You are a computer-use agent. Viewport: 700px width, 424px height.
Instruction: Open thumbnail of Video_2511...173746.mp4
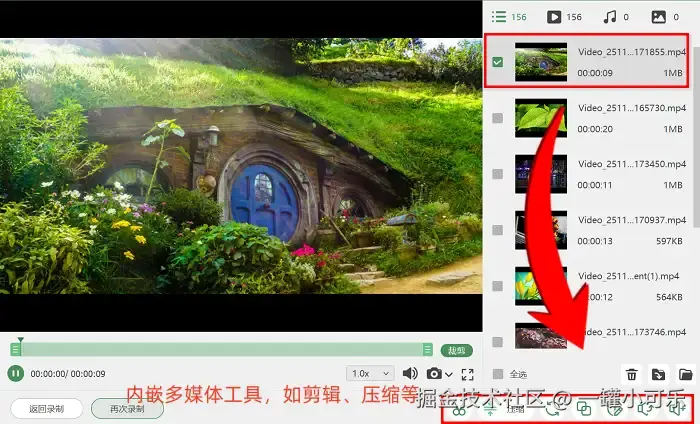pyautogui.click(x=541, y=336)
